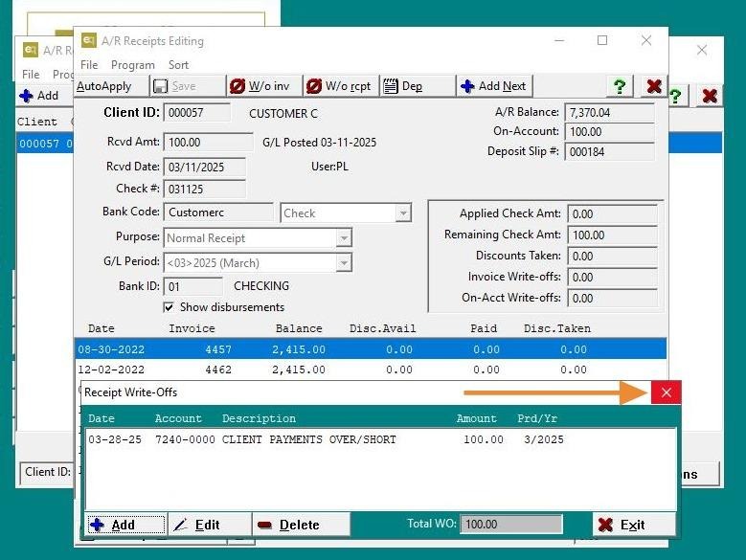Click the Balance column header
Screen dimensions: 746x560
click(299, 328)
